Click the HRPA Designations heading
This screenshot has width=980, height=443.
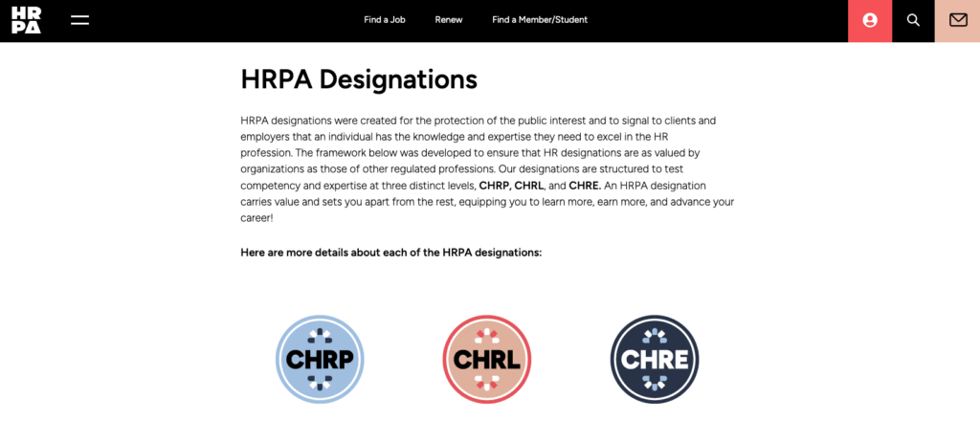359,80
